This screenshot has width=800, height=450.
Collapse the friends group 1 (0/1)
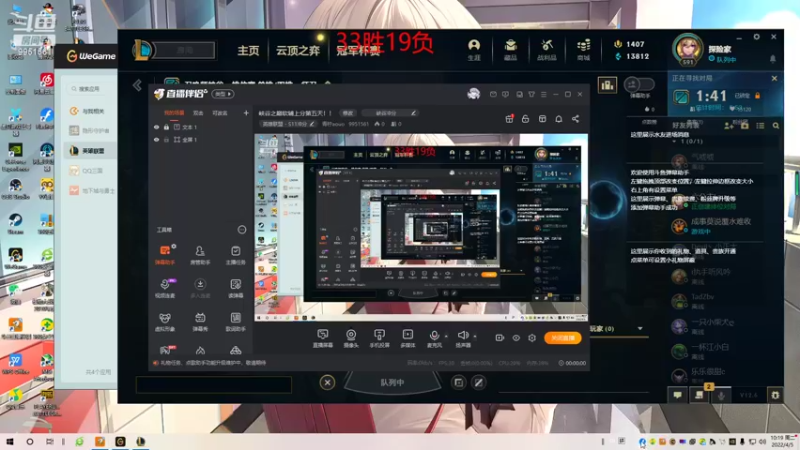(x=674, y=141)
